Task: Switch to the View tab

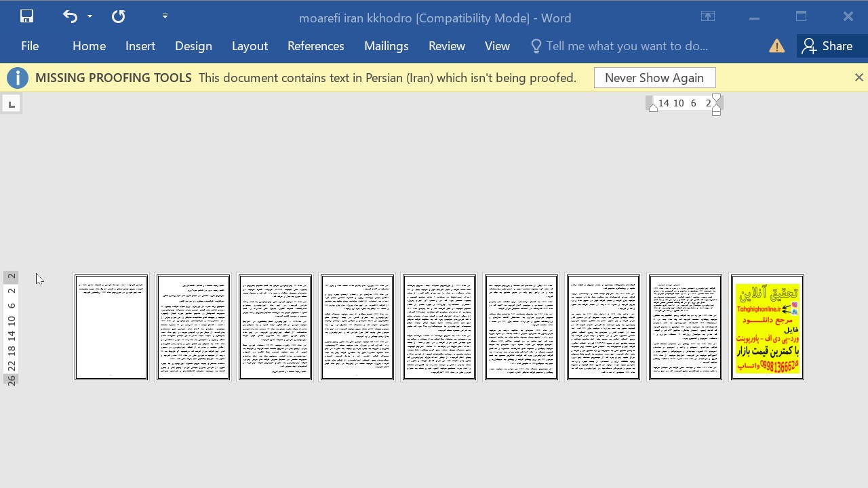Action: (497, 46)
